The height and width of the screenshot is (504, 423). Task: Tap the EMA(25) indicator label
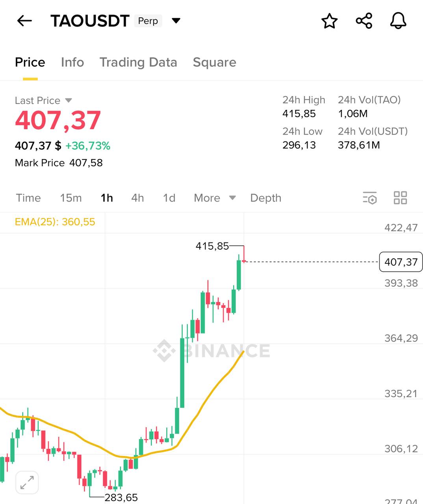55,222
